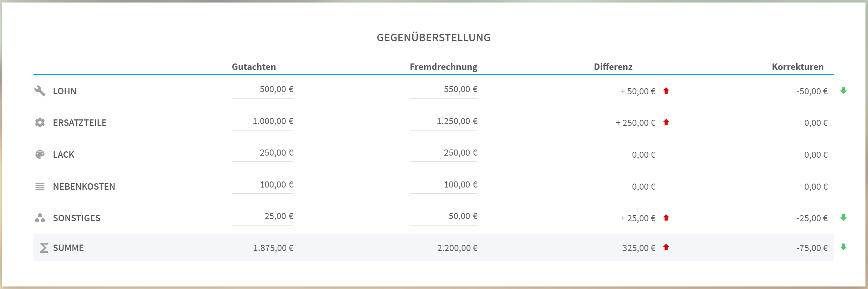Click the green down arrow in LOHN row
868x289 pixels.
pyautogui.click(x=843, y=90)
